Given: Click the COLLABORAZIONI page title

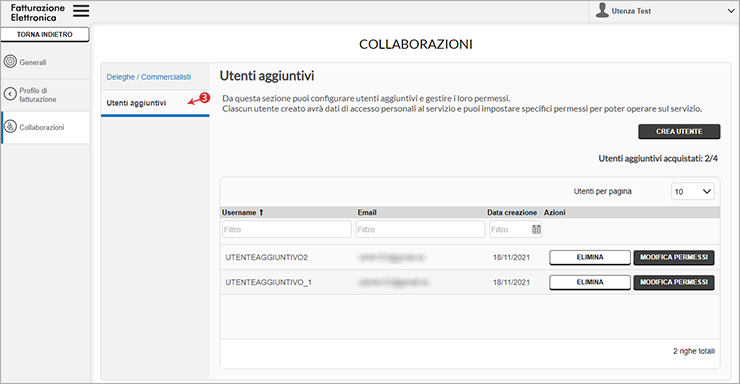Looking at the screenshot, I should [x=416, y=44].
